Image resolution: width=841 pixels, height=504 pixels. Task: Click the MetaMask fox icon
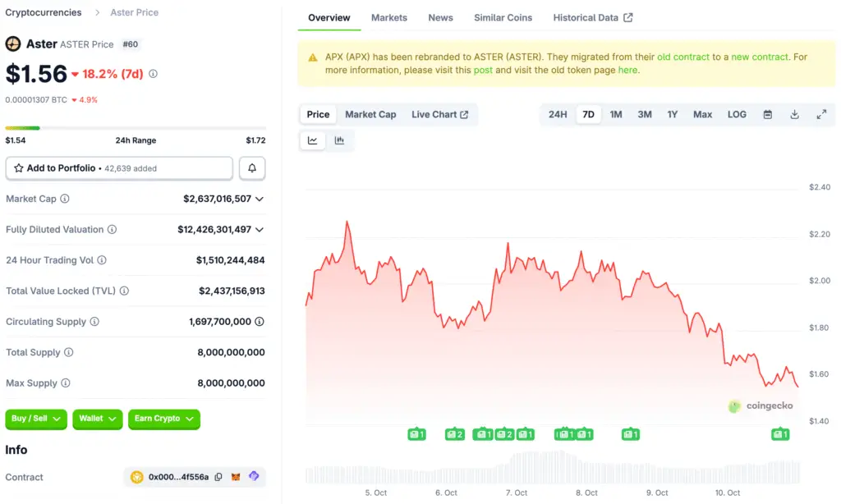[x=236, y=477]
